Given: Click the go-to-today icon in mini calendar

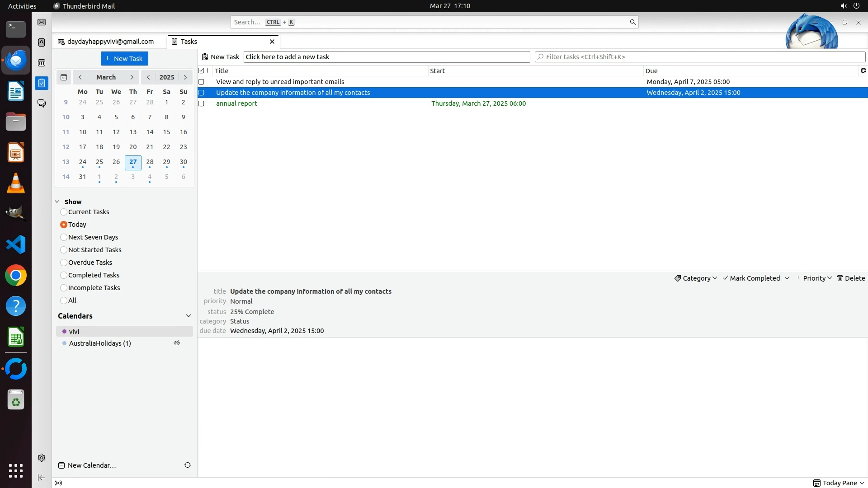Looking at the screenshot, I should click(64, 77).
